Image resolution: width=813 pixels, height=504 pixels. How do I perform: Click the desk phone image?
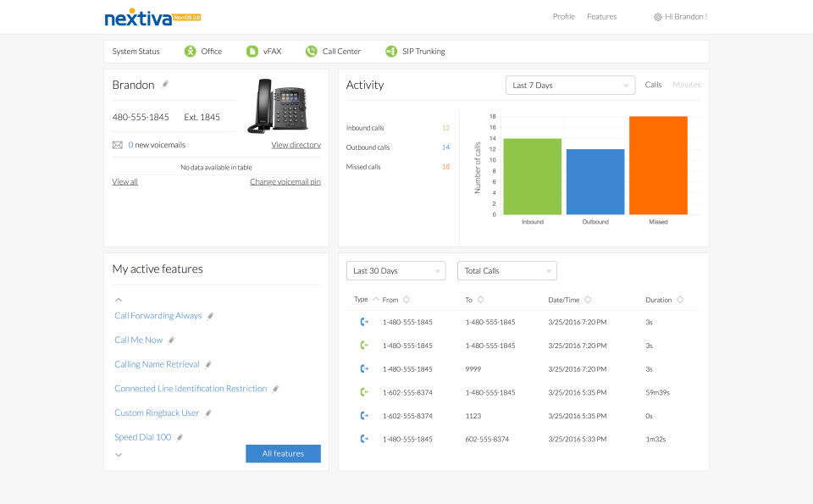point(278,106)
